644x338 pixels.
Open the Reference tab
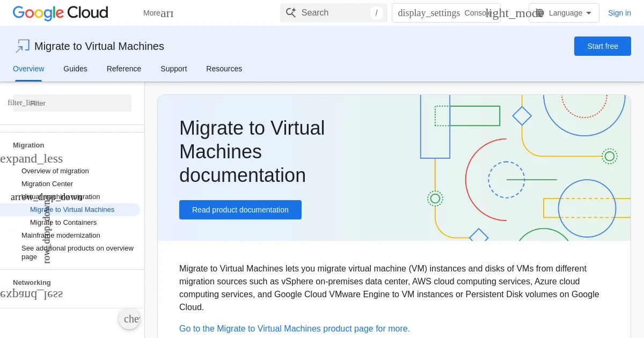click(x=124, y=69)
